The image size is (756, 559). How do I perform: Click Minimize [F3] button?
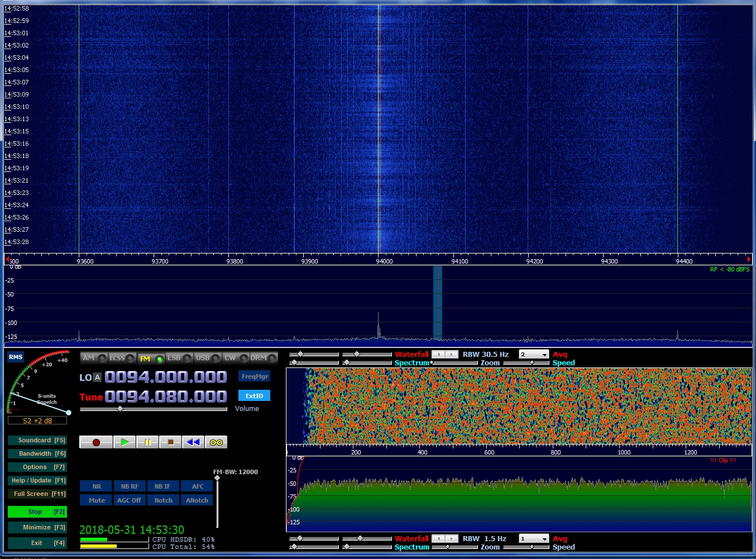click(37, 527)
